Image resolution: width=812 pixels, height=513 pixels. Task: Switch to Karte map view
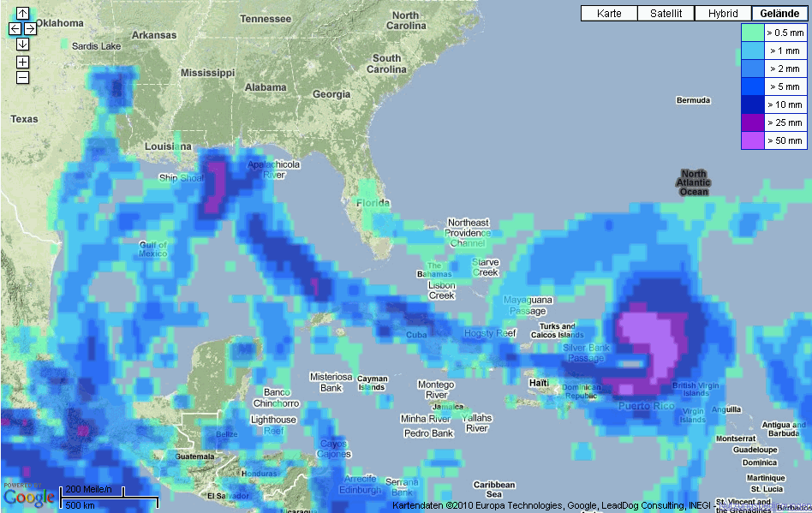pos(609,13)
